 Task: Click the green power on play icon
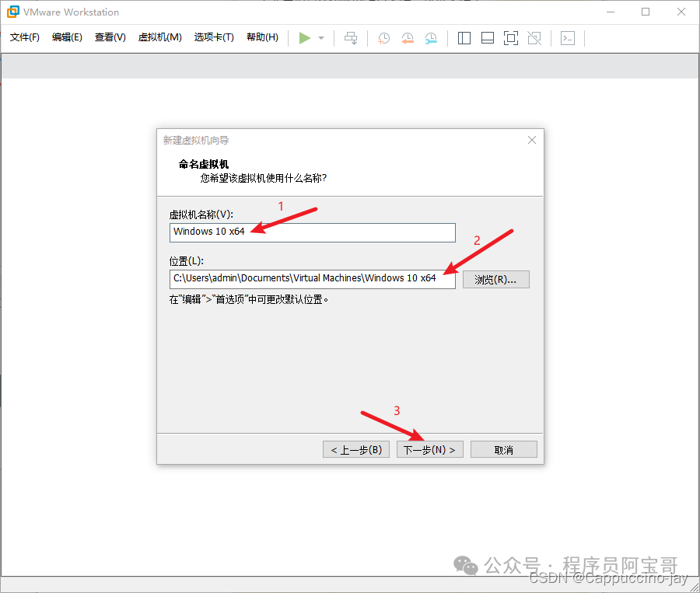coord(304,38)
